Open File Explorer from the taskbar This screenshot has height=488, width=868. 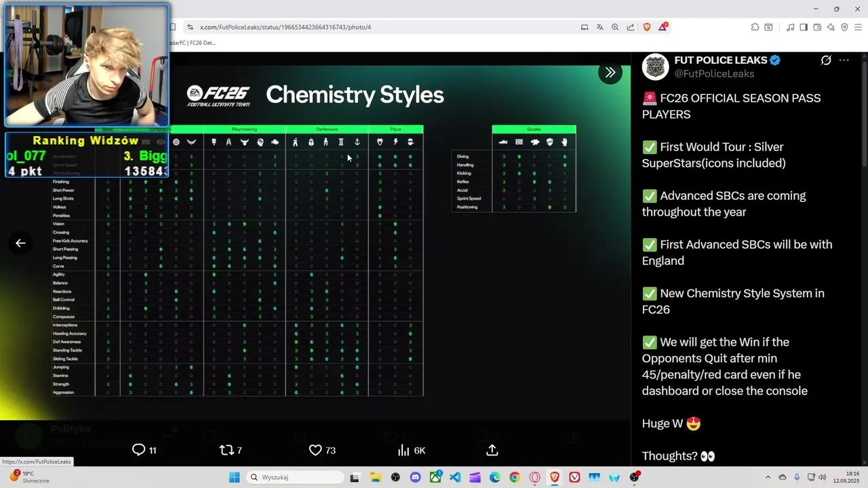[375, 477]
